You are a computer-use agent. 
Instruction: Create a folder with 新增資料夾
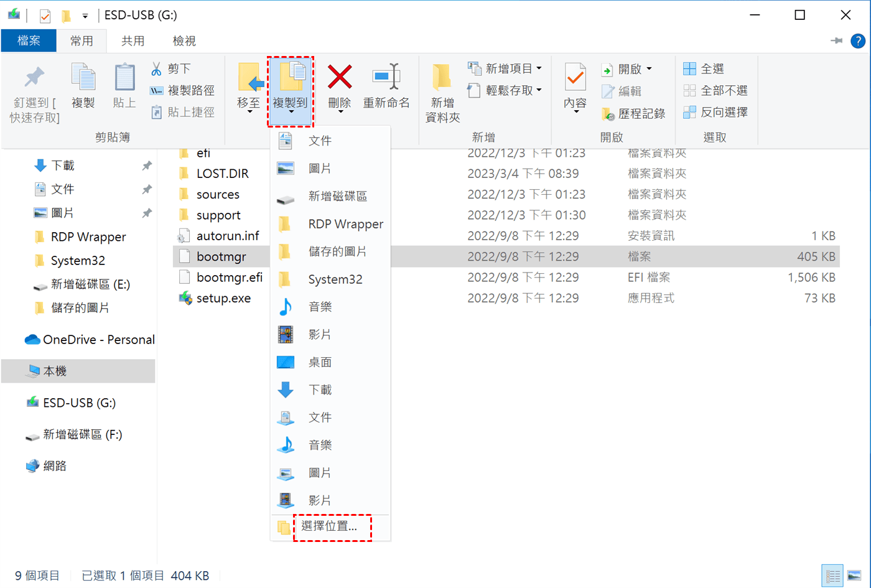point(442,93)
